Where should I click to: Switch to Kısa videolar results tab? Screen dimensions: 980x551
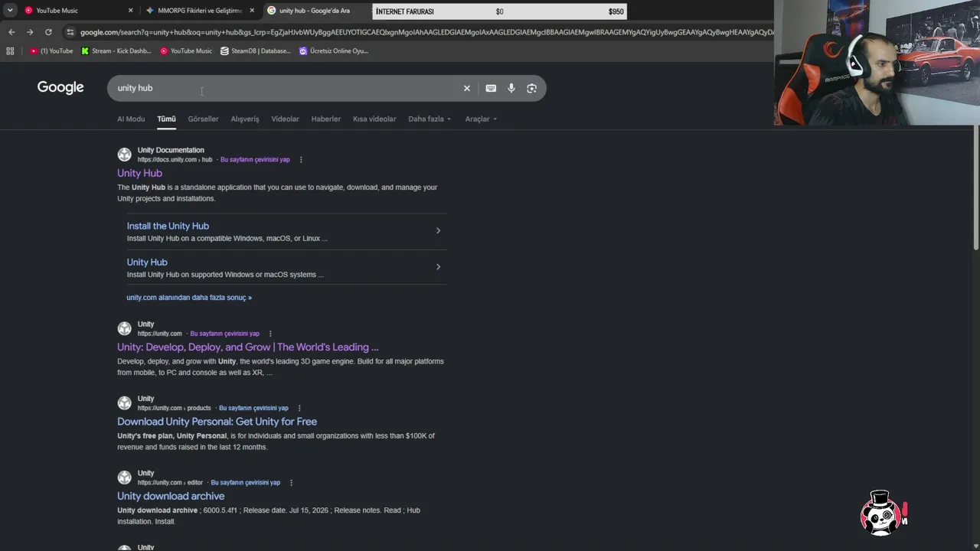374,119
